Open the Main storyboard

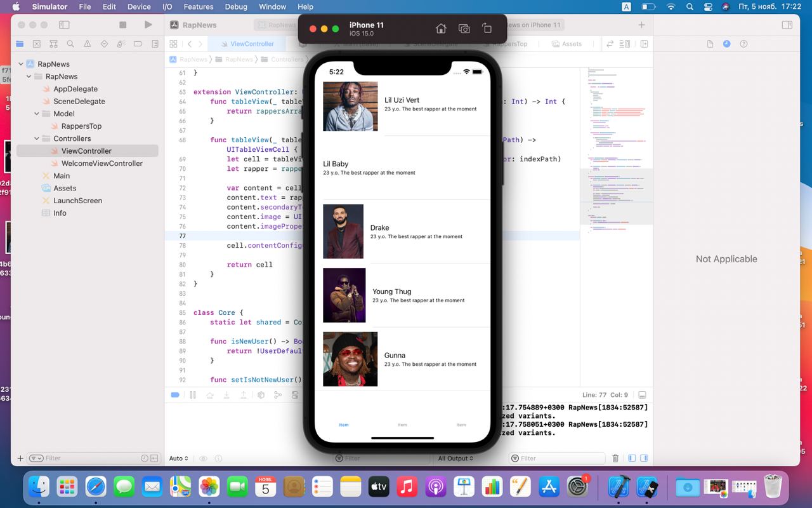pos(62,176)
